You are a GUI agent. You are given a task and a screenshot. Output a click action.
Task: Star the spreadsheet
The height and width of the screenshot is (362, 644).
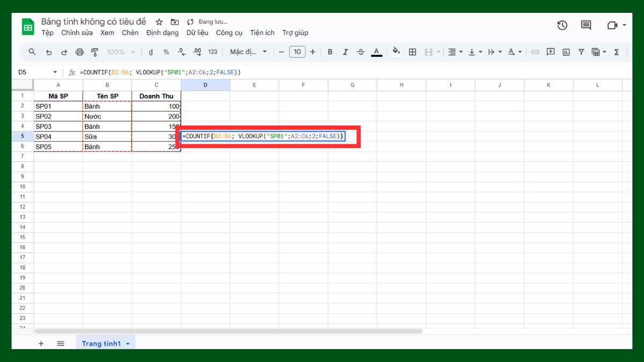[x=159, y=22]
